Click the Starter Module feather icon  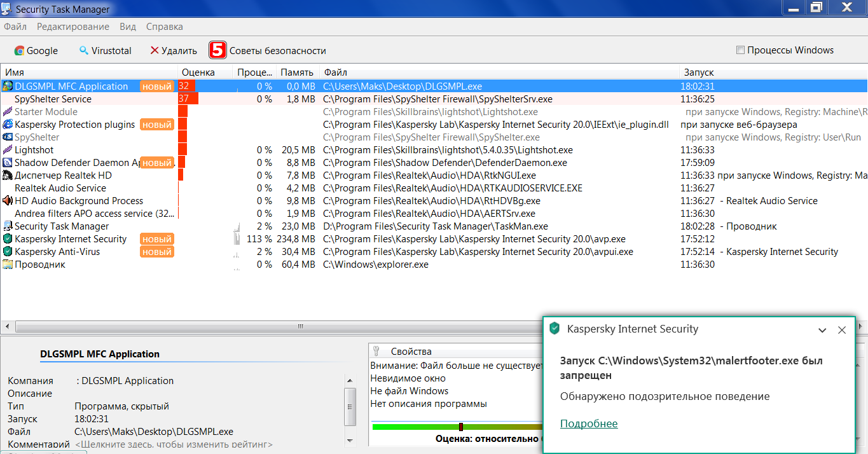point(8,112)
